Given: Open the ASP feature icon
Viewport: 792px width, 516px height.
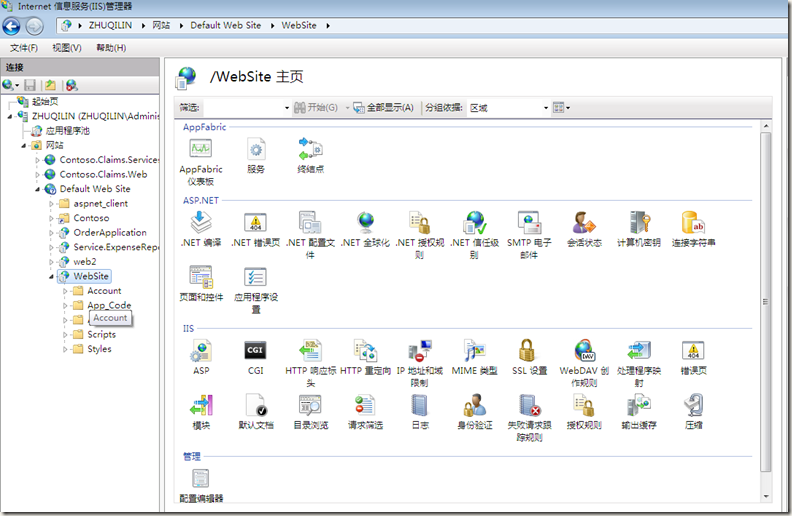Looking at the screenshot, I should point(201,357).
